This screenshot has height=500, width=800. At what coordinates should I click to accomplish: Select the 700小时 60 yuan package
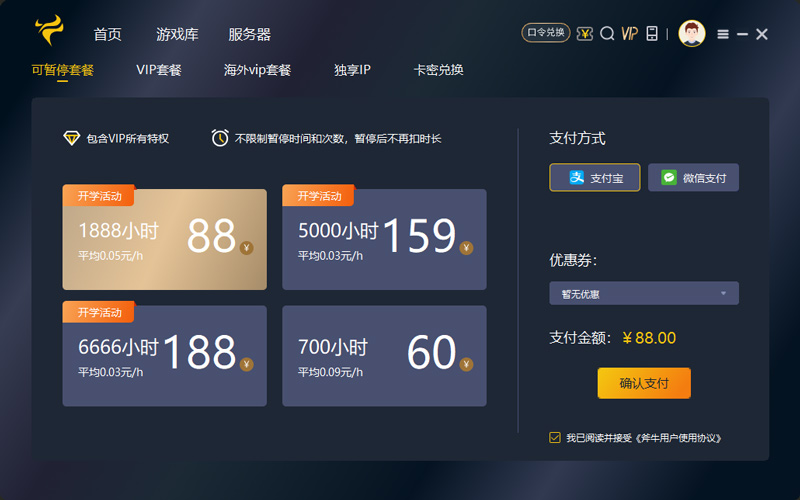click(x=384, y=356)
